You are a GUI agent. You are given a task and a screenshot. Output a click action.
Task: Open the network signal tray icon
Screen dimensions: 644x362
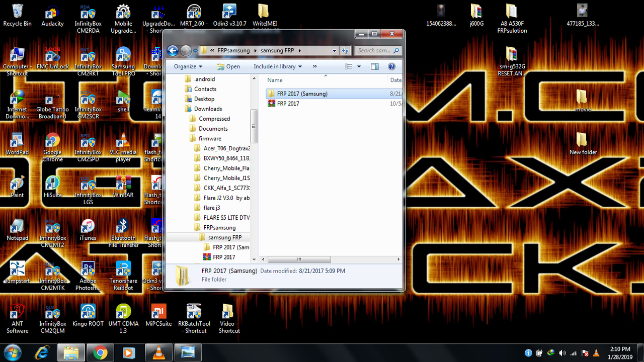[x=574, y=353]
